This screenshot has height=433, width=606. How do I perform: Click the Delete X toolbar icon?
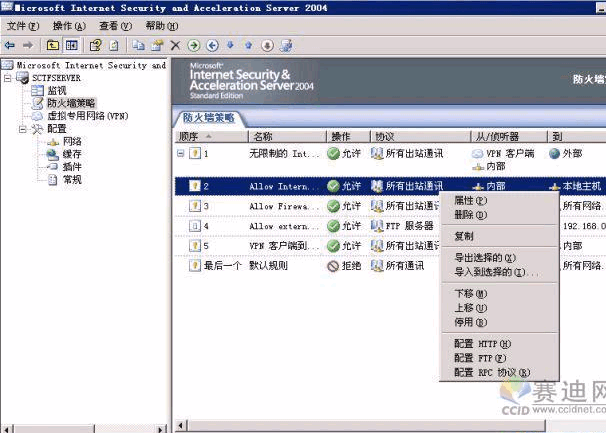175,46
